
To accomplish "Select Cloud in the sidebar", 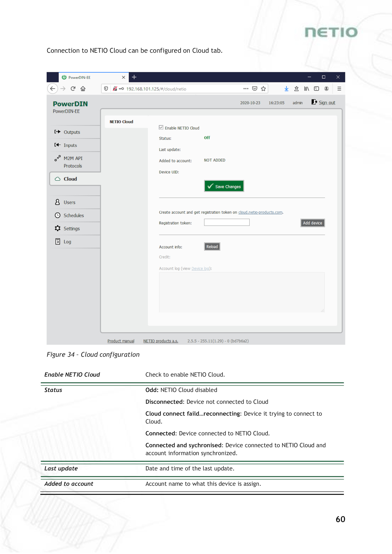I will coord(70,179).
